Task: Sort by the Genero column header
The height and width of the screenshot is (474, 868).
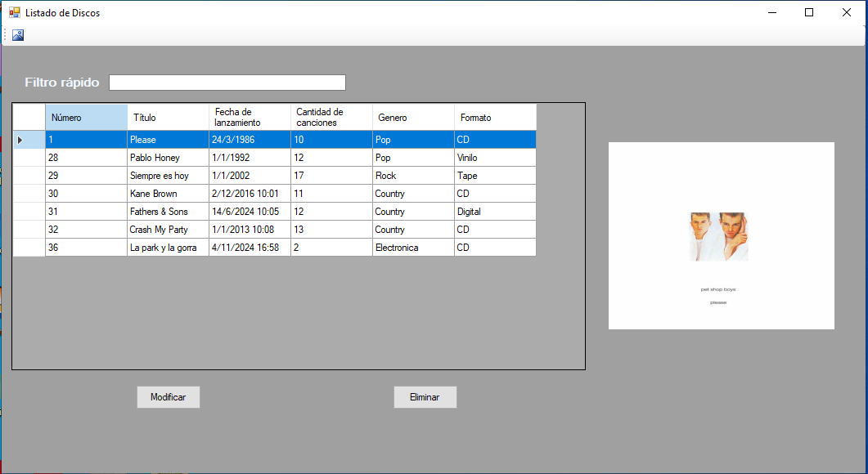Action: point(413,118)
